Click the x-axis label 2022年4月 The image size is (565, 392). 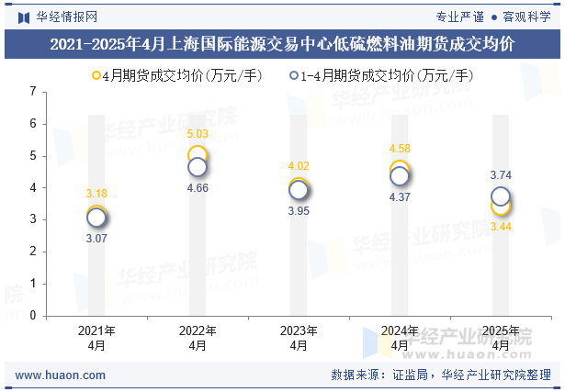198,338
